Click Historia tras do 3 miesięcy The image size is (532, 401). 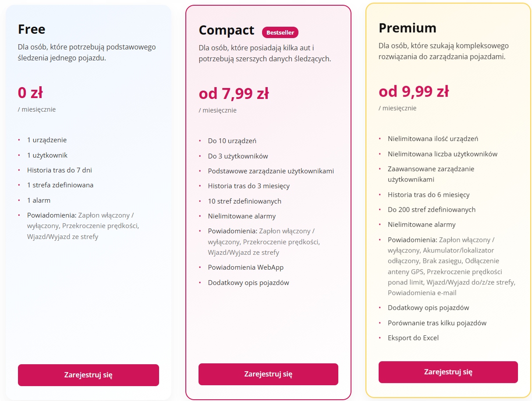(x=248, y=186)
